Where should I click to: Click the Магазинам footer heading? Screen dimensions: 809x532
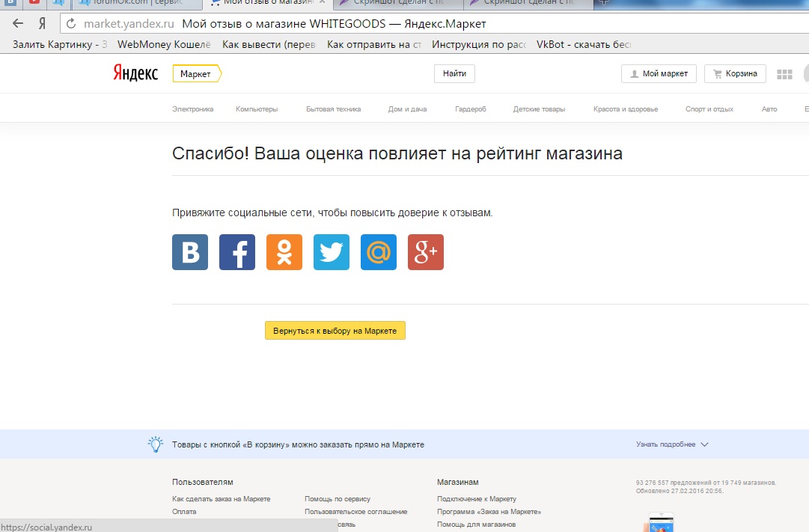[458, 482]
